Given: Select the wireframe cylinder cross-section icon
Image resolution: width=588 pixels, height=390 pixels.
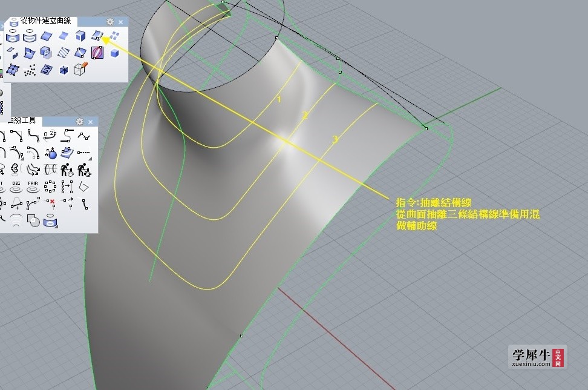Looking at the screenshot, I should tap(50, 170).
